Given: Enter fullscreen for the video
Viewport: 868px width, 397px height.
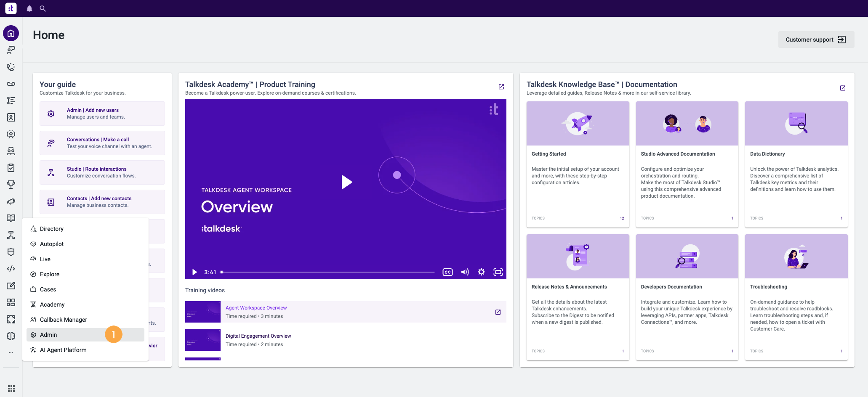Looking at the screenshot, I should (x=498, y=272).
